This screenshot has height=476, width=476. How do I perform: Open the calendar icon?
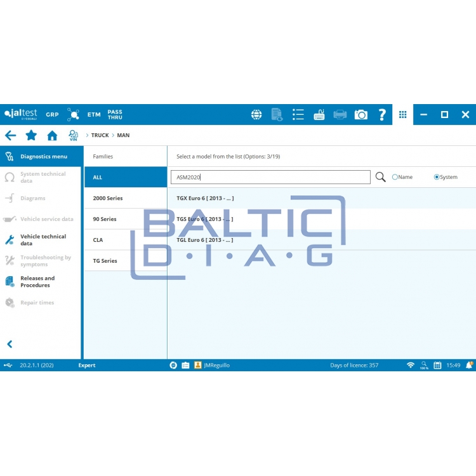(x=437, y=365)
